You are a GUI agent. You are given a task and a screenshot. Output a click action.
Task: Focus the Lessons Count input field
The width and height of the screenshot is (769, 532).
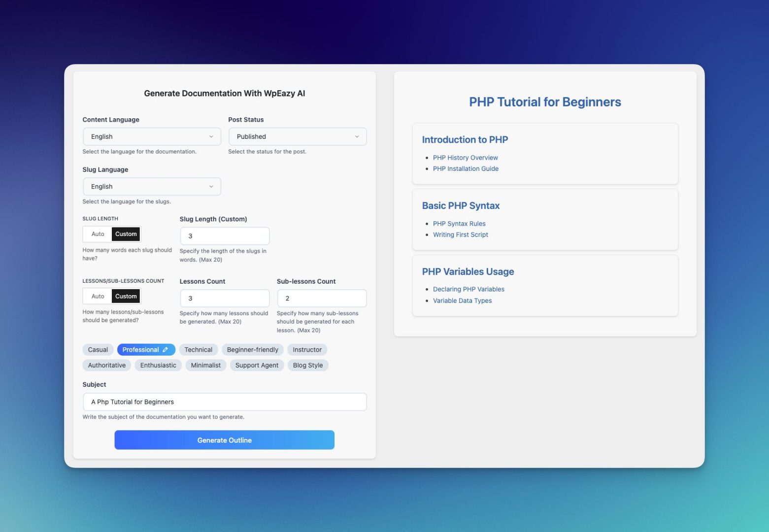tap(225, 299)
